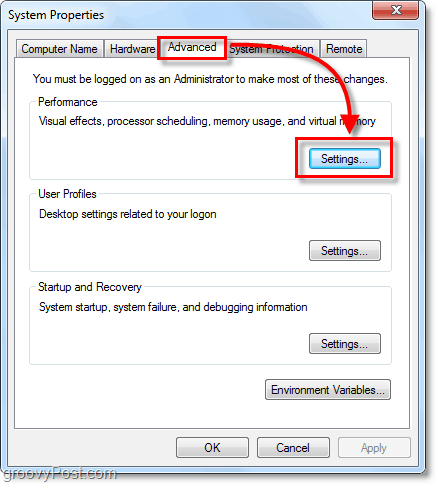Confirm changes with OK button

tap(212, 448)
